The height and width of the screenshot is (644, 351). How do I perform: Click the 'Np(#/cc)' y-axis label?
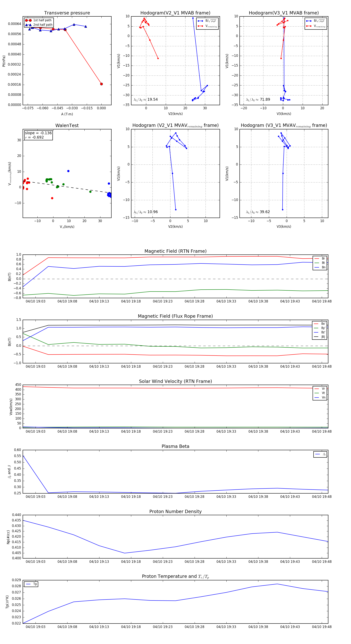[x=8, y=537]
